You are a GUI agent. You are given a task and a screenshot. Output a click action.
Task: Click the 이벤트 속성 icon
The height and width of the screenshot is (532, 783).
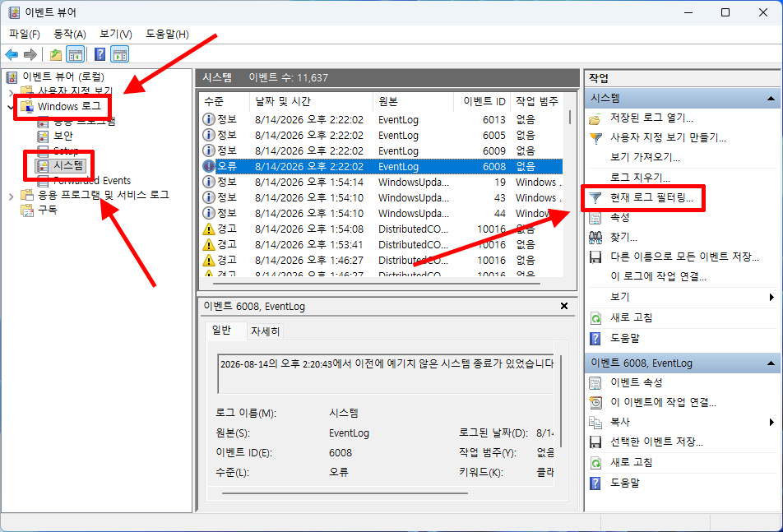(x=595, y=383)
